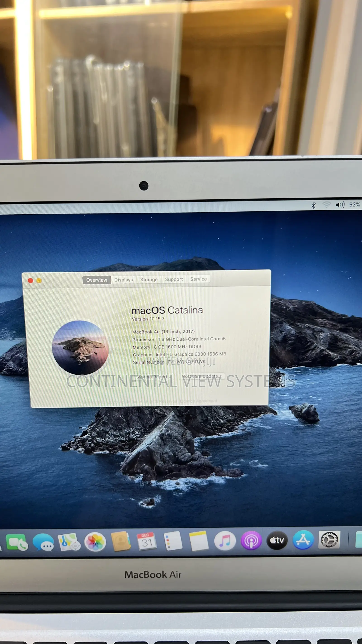
Task: Open System Preferences gear icon
Action: pos(329,539)
